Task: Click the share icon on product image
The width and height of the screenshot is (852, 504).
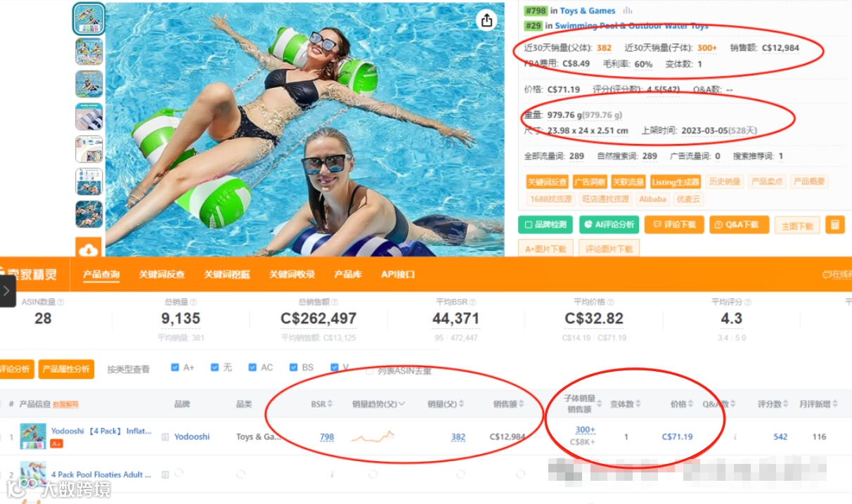Action: click(x=486, y=20)
